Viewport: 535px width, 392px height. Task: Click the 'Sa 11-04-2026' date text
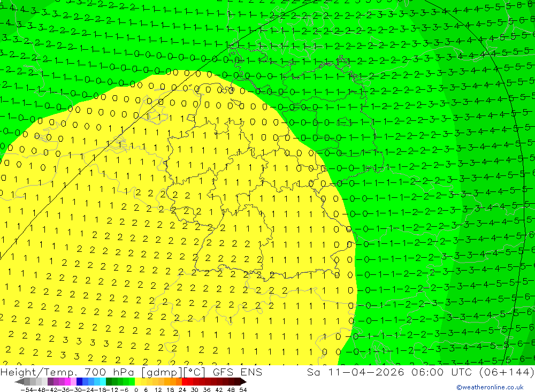point(355,372)
